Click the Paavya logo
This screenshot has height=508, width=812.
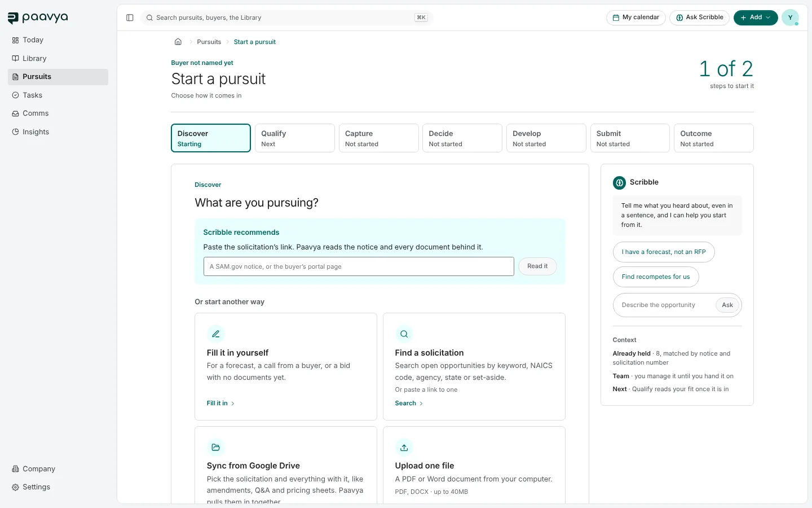pyautogui.click(x=38, y=18)
